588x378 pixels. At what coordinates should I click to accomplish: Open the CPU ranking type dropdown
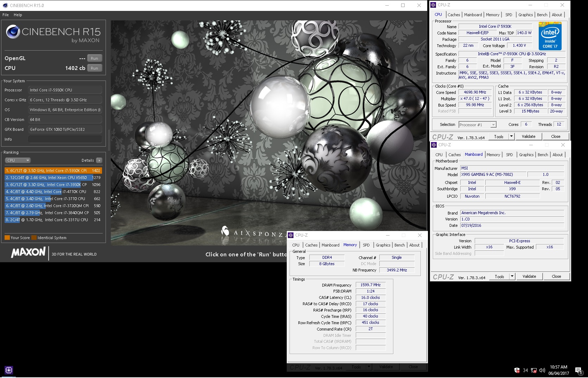tap(18, 160)
